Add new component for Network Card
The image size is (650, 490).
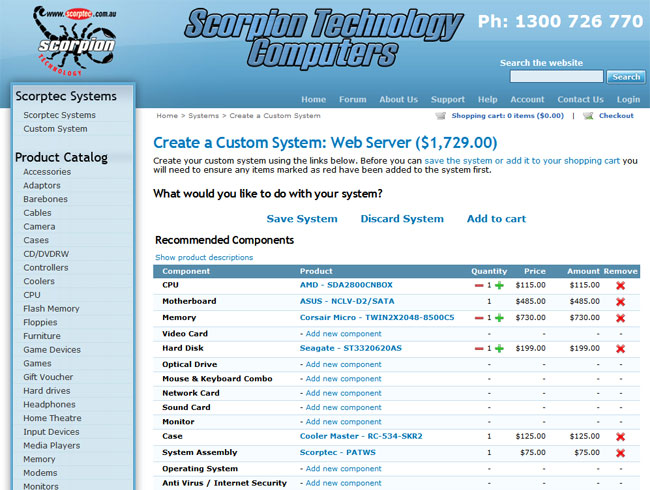coord(343,393)
